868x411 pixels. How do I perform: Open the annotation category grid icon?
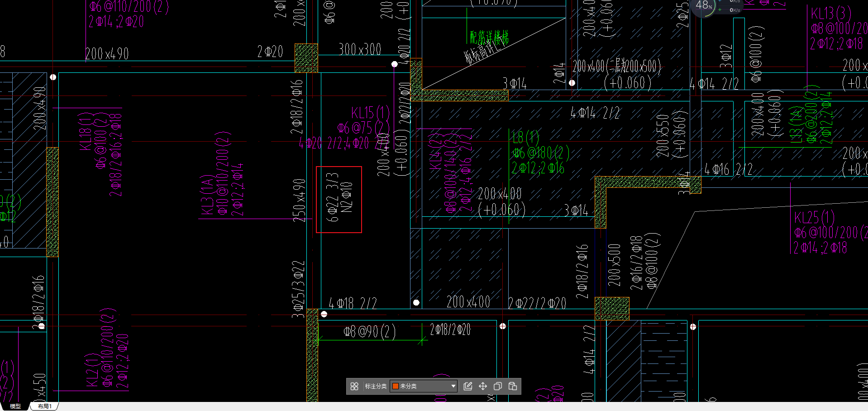coord(354,386)
